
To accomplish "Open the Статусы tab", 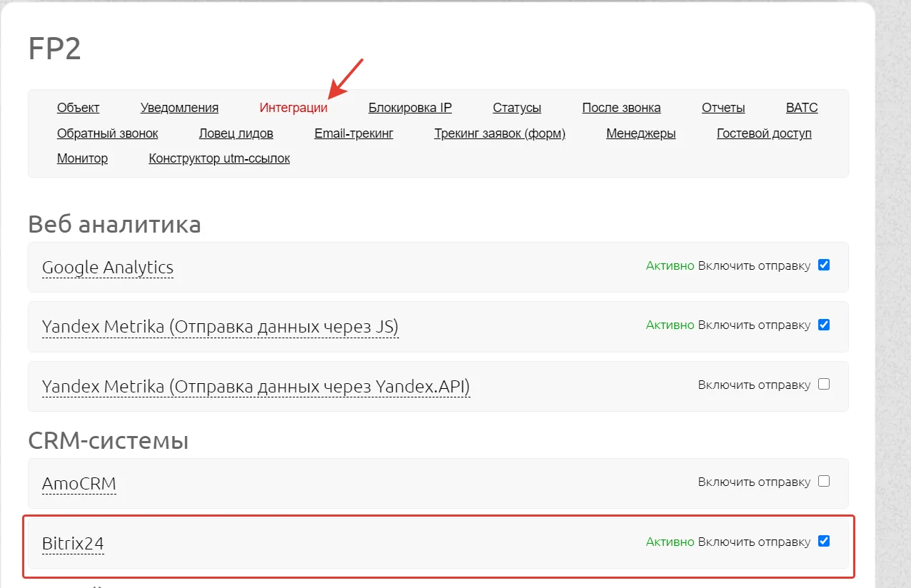I will (x=517, y=108).
